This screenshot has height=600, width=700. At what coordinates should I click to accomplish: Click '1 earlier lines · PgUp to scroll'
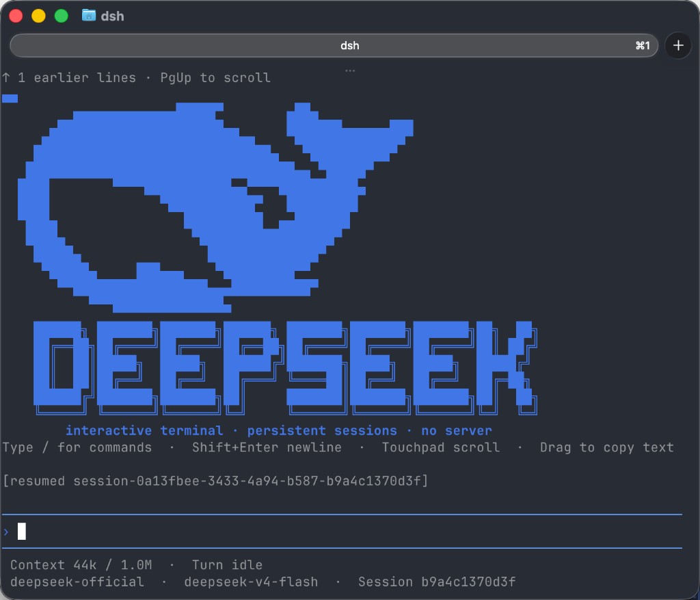click(136, 78)
